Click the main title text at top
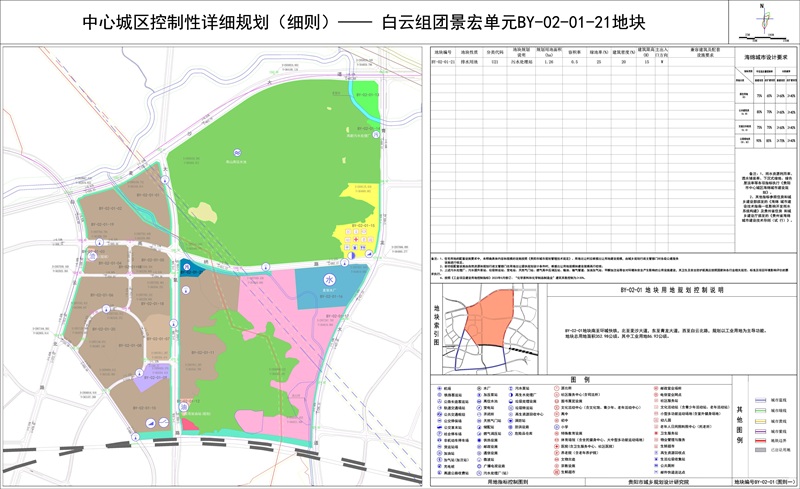800x489 pixels. (364, 22)
